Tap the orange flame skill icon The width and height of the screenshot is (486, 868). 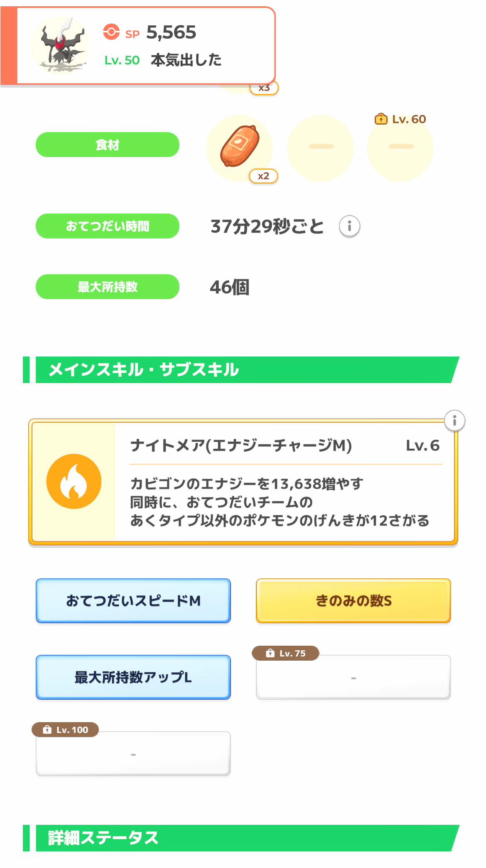coord(74,482)
